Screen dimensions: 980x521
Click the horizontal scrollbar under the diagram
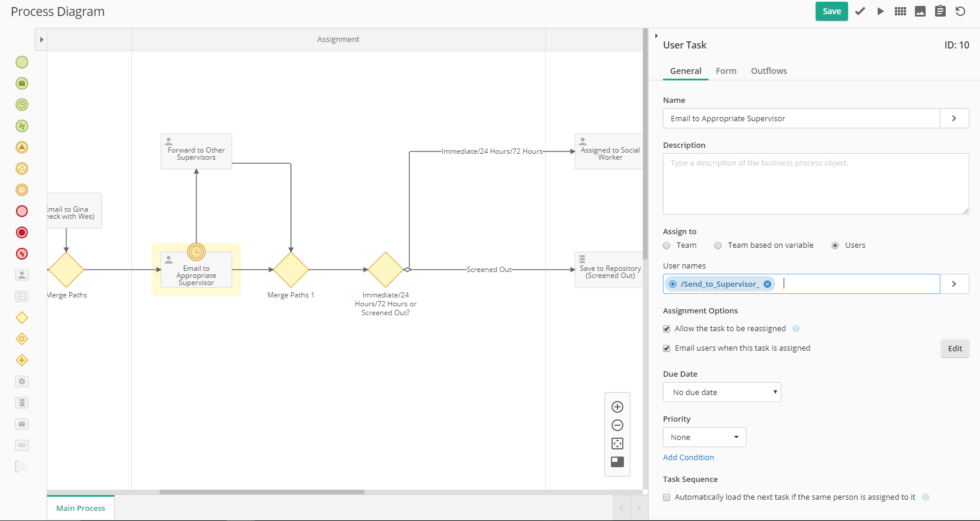tap(262, 491)
